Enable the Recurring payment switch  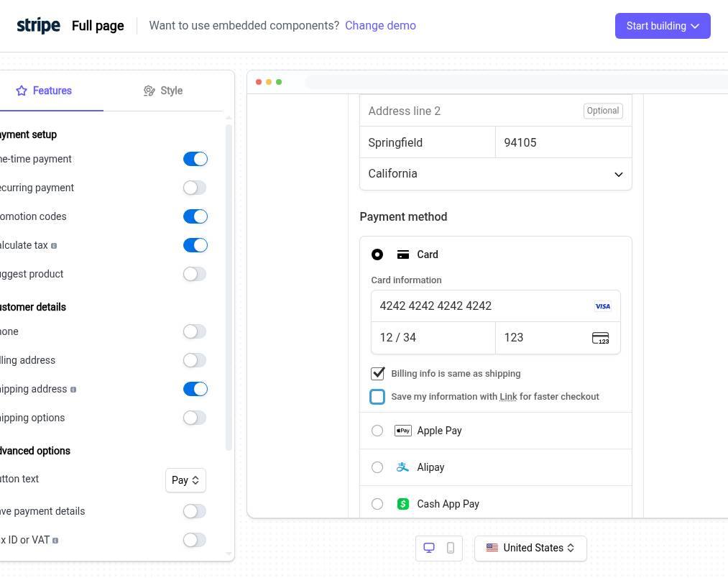pos(195,188)
